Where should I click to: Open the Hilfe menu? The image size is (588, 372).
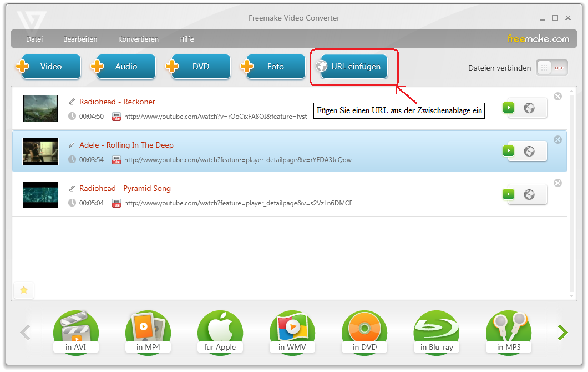(186, 39)
